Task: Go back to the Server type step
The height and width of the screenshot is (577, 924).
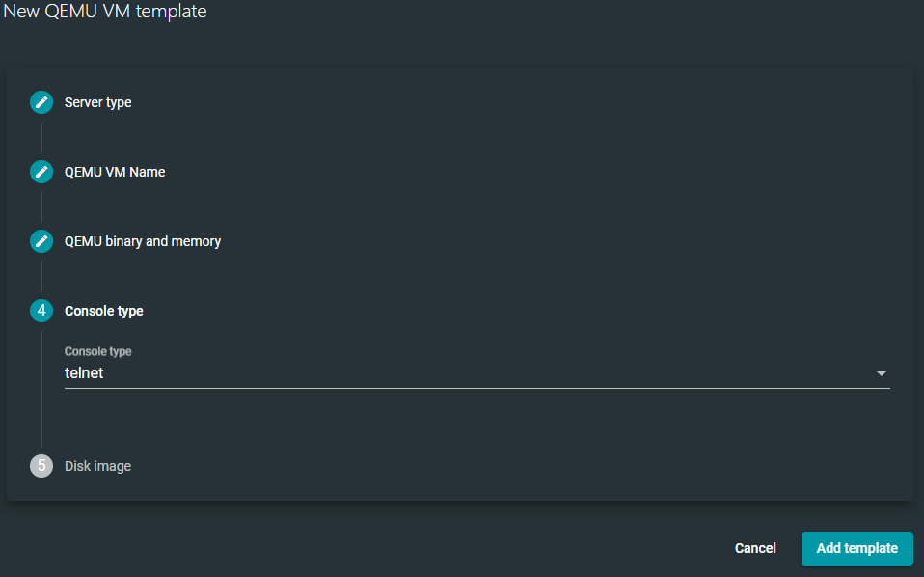Action: tap(97, 102)
